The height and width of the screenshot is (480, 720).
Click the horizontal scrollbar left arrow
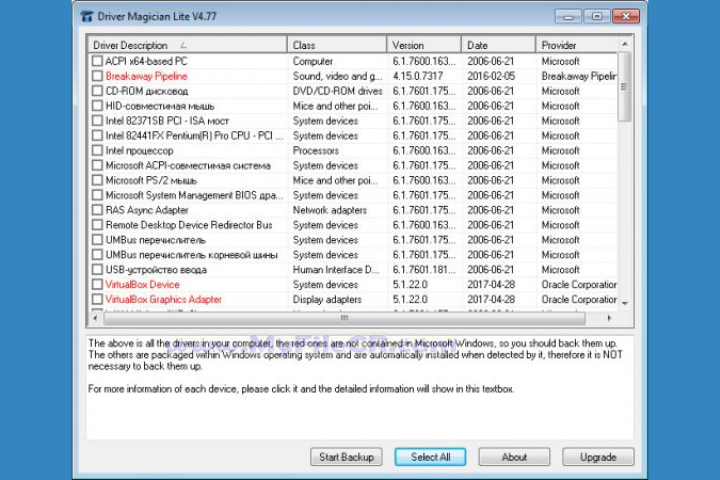click(95, 318)
